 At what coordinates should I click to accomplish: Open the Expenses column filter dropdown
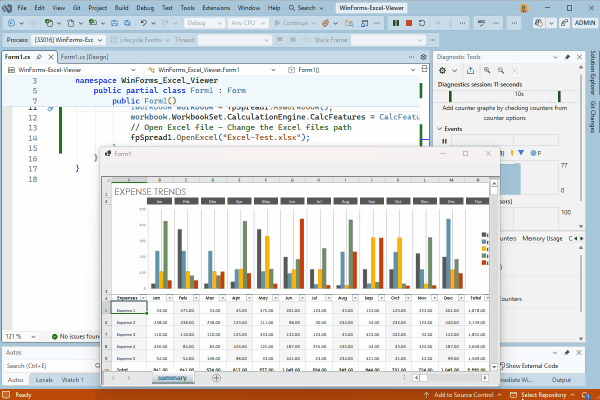coord(143,298)
